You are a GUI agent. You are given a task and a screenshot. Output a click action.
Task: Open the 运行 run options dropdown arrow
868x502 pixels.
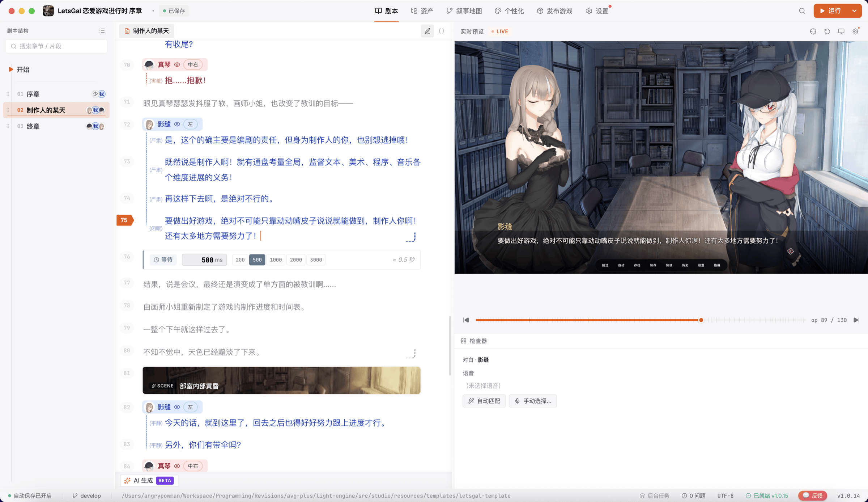[x=854, y=11]
